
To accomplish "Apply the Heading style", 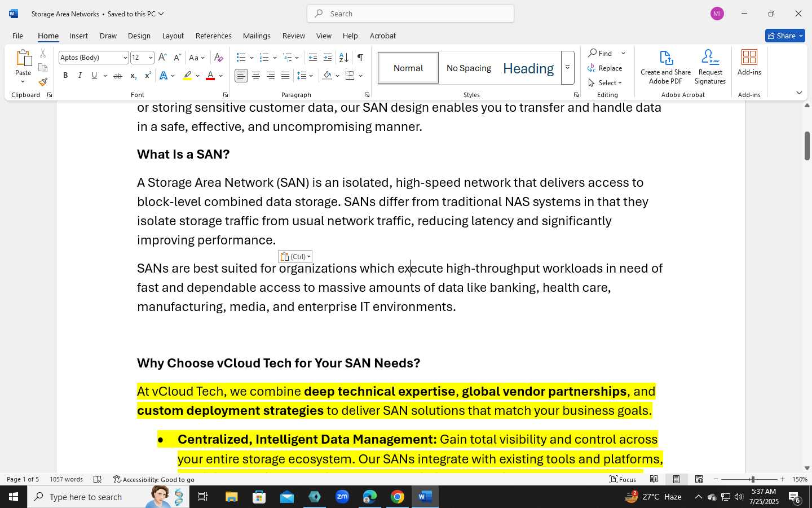I will (x=528, y=68).
